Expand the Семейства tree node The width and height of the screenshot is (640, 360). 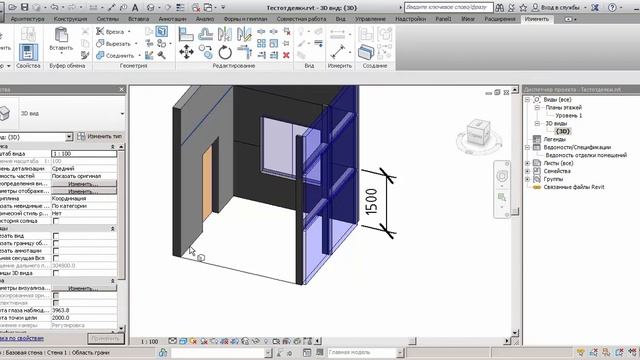coord(527,171)
